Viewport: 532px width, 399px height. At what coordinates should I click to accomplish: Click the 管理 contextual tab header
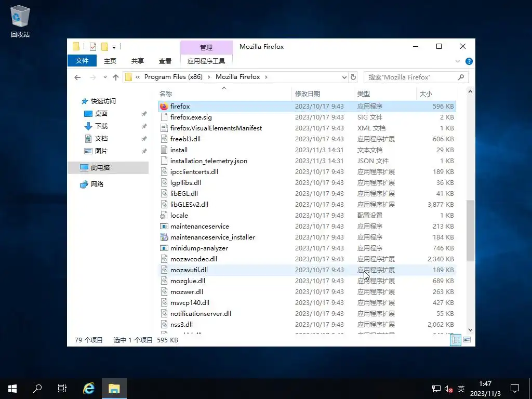click(x=206, y=47)
